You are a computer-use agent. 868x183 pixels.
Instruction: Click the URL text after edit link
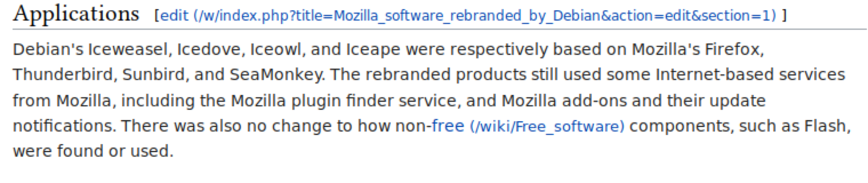(485, 16)
